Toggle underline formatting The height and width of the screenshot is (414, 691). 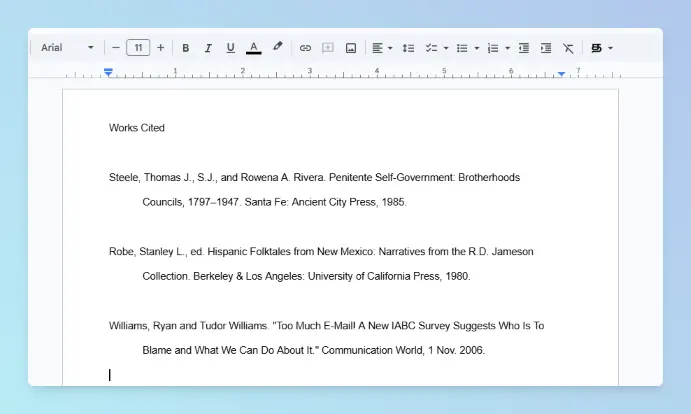[x=230, y=48]
